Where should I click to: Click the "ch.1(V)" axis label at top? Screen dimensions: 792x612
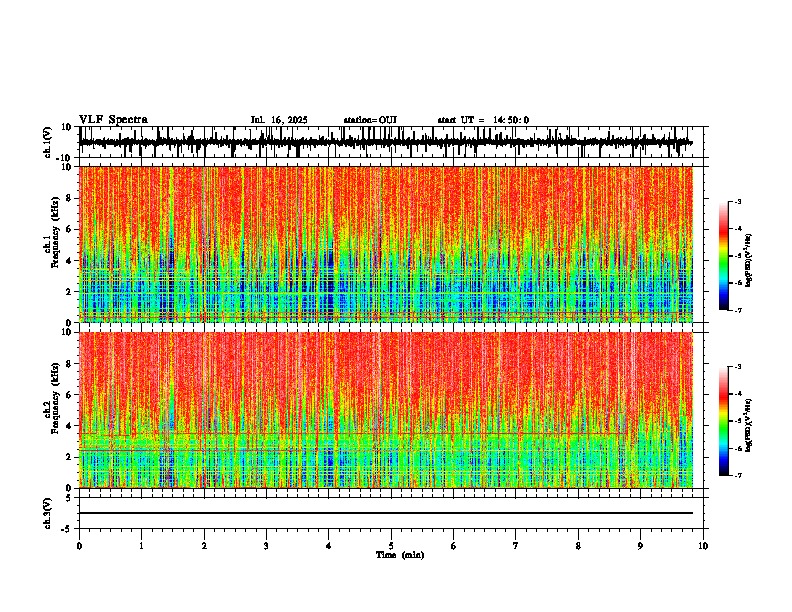pyautogui.click(x=48, y=142)
